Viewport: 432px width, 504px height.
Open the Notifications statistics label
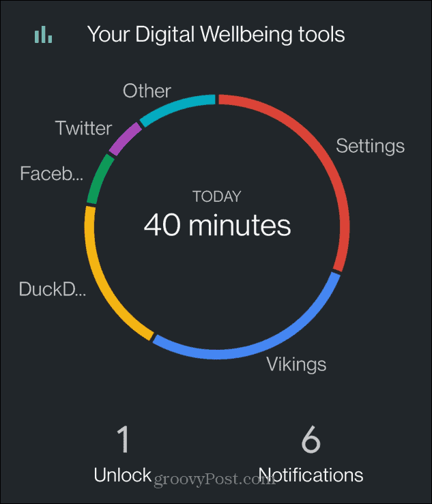311,475
